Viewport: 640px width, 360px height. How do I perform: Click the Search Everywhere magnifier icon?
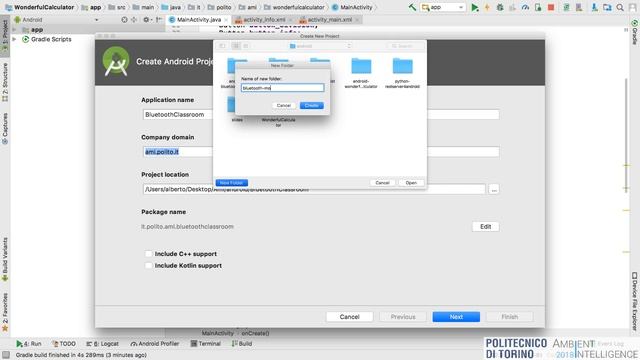[620, 7]
